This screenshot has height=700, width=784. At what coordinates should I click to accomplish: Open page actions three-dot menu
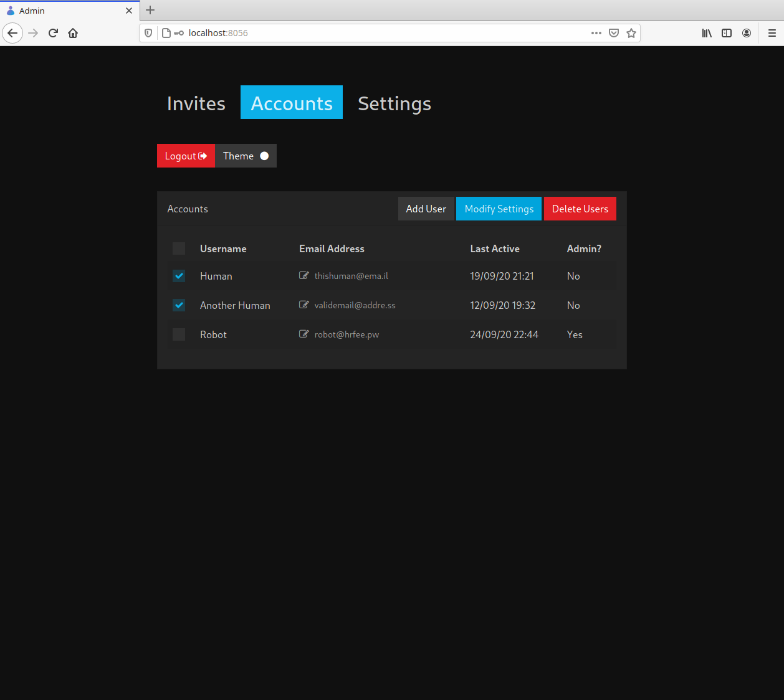point(596,33)
